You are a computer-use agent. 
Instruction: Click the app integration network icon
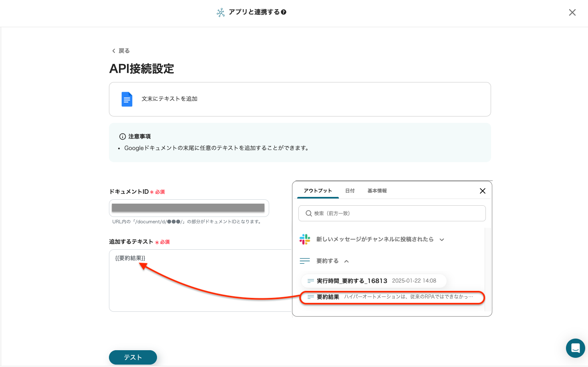(221, 12)
